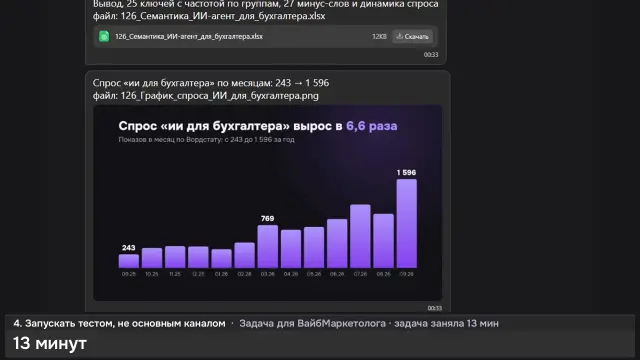This screenshot has width=640, height=360.
Task: Click the bar labeled 243
Action: [x=129, y=261]
